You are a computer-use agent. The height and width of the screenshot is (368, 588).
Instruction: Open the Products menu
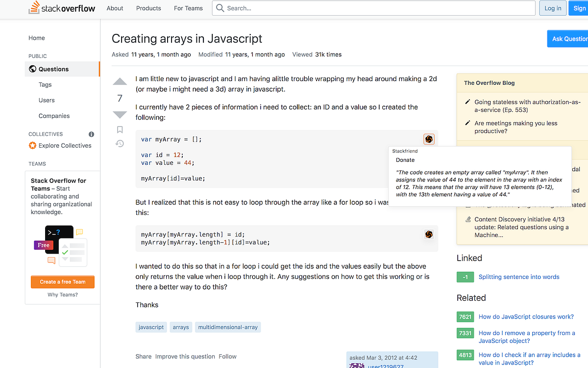(x=148, y=8)
